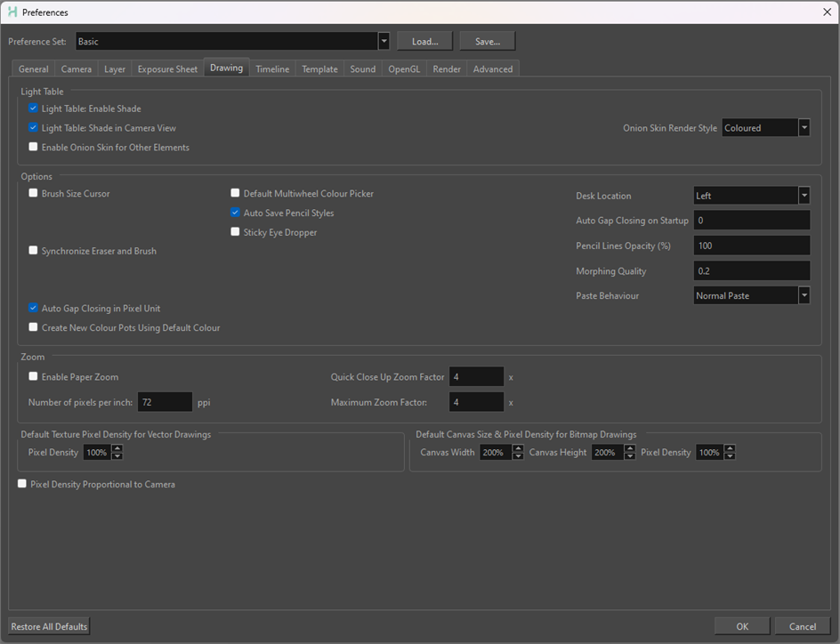Click the bitmap Pixel Density value field
This screenshot has width=840, height=644.
coord(710,453)
